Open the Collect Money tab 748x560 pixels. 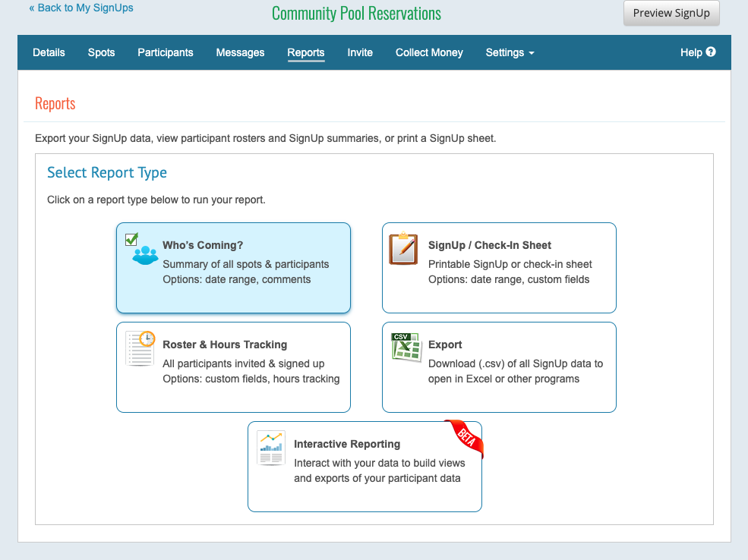click(429, 52)
